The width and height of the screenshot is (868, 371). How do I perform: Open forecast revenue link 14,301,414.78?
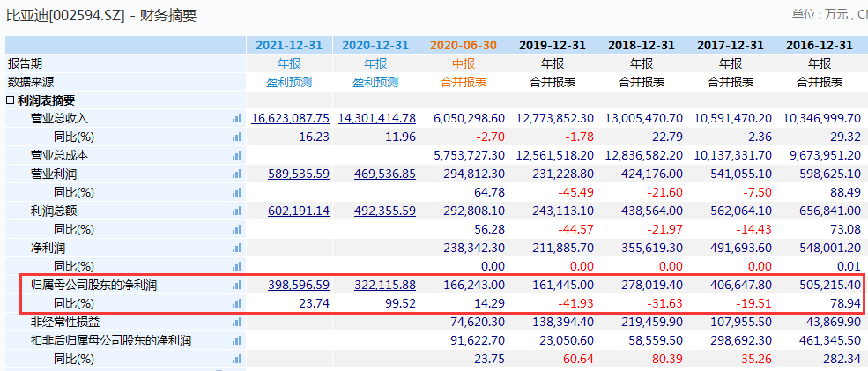coord(377,118)
